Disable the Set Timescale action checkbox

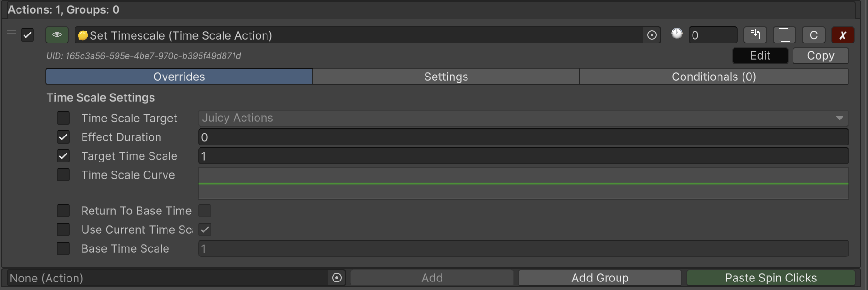pyautogui.click(x=27, y=35)
